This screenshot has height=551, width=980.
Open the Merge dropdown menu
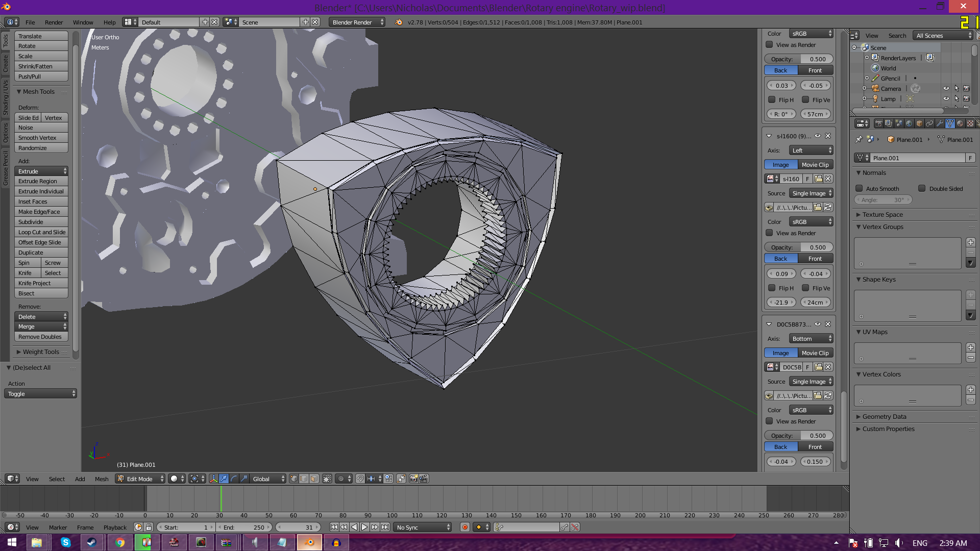coord(41,327)
